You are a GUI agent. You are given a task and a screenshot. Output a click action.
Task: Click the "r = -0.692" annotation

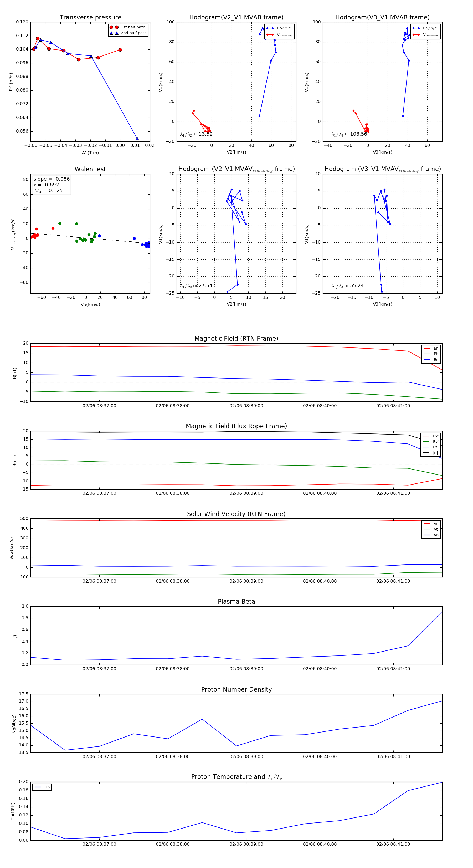[x=47, y=185]
